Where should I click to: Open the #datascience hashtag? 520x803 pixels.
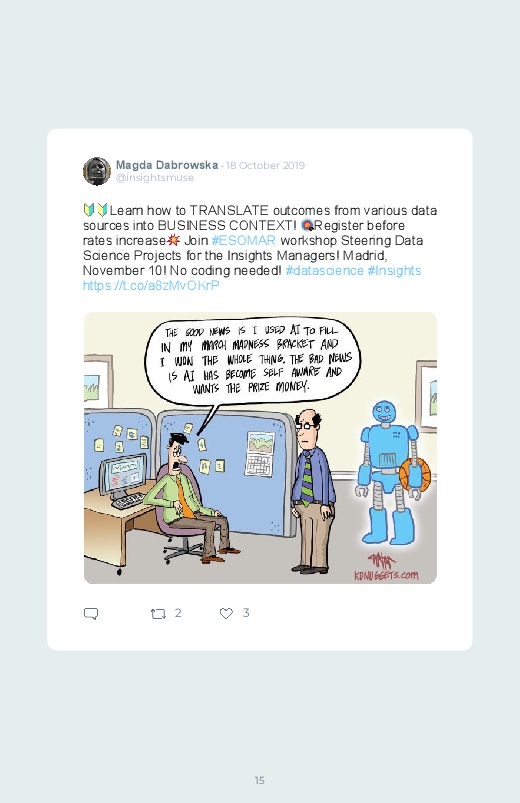324,270
